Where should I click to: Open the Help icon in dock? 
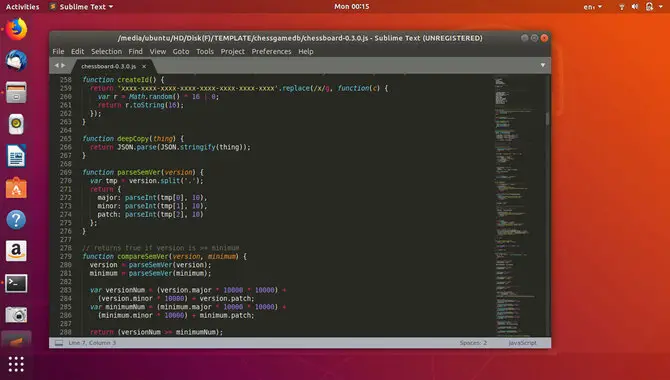[16, 220]
